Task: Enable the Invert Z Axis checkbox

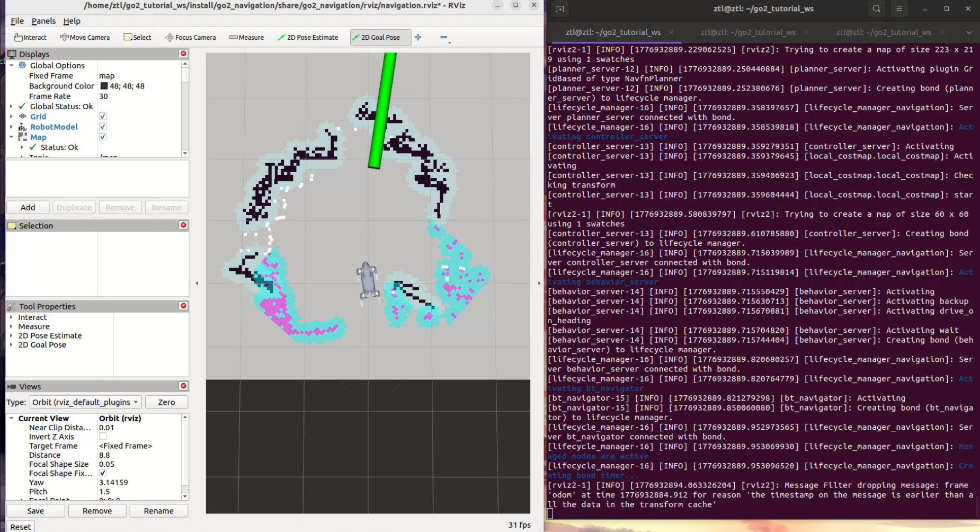Action: point(103,437)
